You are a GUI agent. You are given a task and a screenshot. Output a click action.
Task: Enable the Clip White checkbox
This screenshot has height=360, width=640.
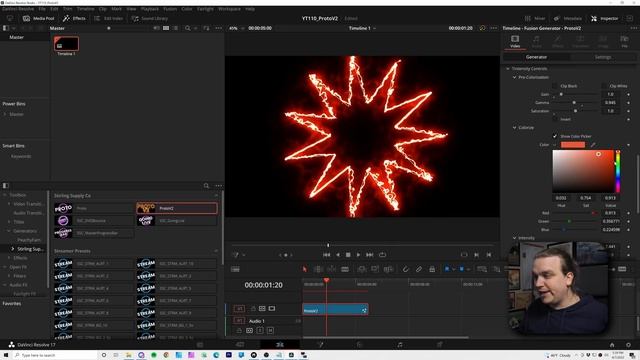[x=604, y=86]
